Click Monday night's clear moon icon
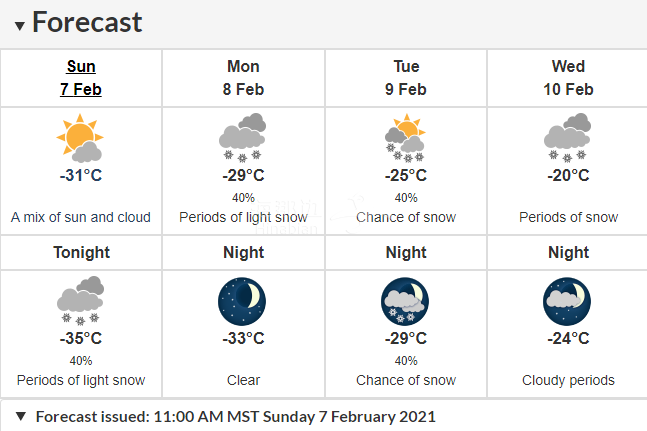Image resolution: width=647 pixels, height=431 pixels. click(x=242, y=301)
